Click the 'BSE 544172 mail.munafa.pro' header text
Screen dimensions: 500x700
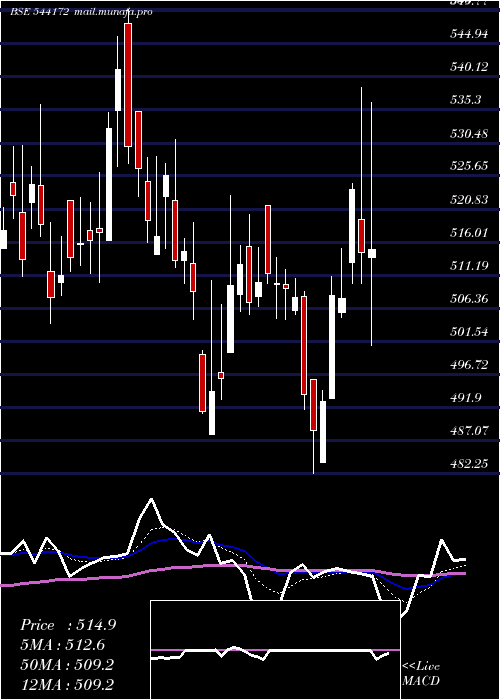point(81,12)
